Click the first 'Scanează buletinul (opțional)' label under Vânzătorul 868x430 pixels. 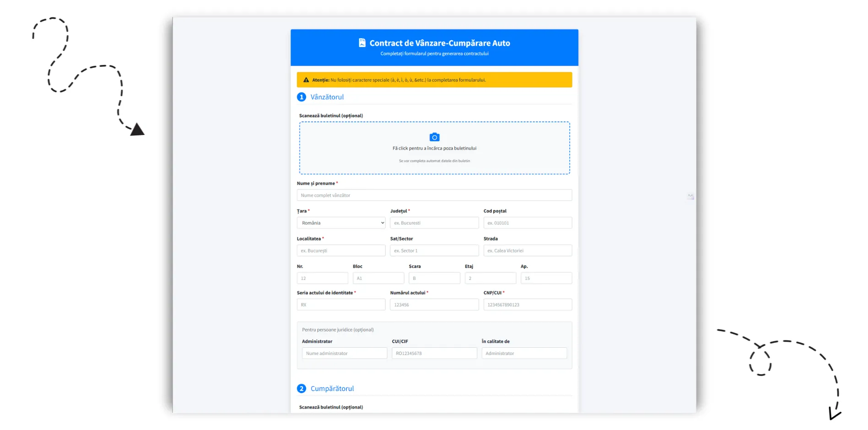point(331,116)
